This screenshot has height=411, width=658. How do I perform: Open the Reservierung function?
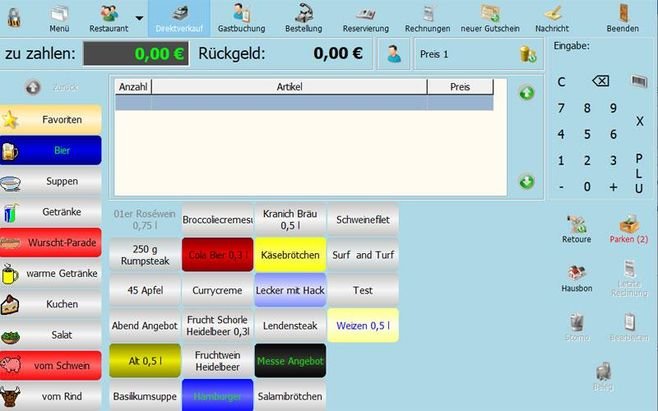[x=366, y=19]
